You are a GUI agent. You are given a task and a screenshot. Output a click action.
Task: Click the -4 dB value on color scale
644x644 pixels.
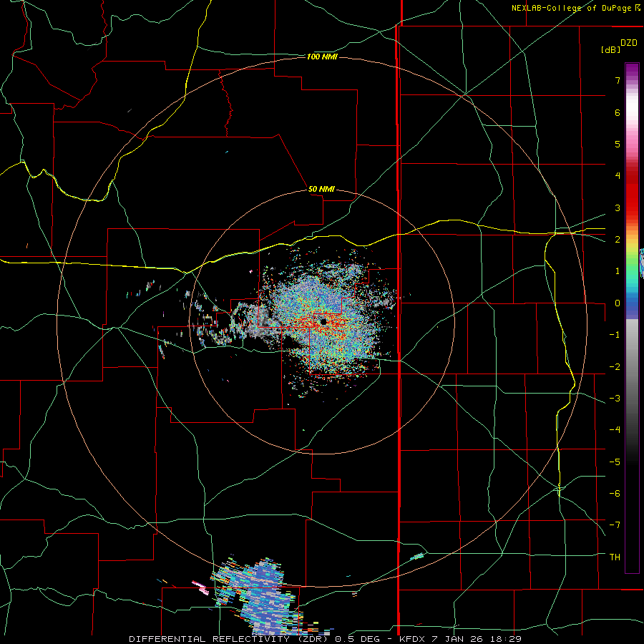[x=615, y=430]
